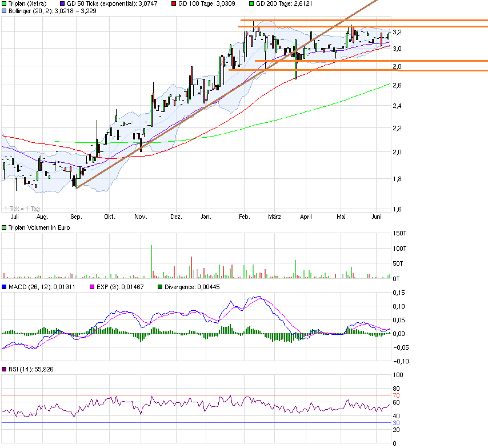Click the red GD 100 Tage legend square

point(175,3)
